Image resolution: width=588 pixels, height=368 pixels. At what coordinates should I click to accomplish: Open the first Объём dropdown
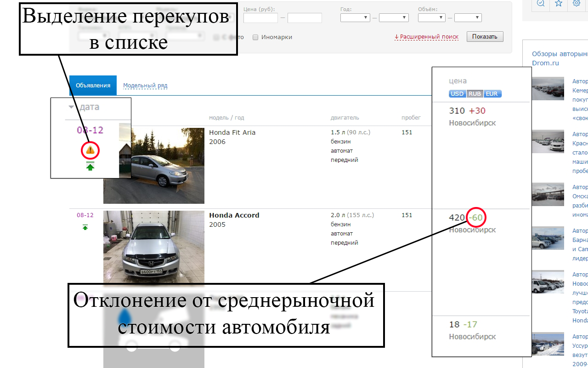point(432,18)
